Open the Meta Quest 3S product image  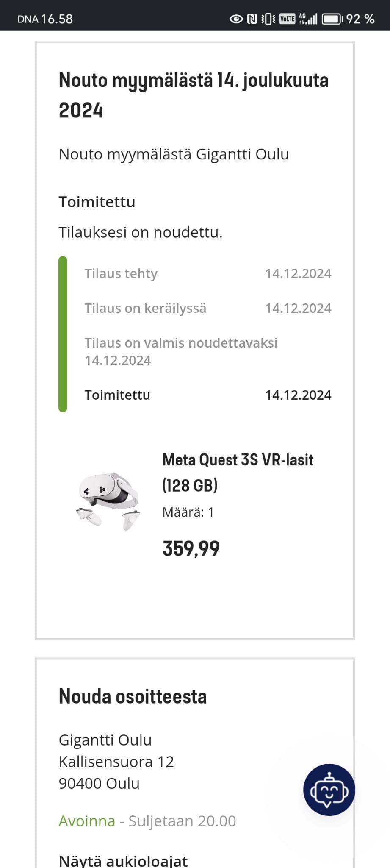(108, 501)
